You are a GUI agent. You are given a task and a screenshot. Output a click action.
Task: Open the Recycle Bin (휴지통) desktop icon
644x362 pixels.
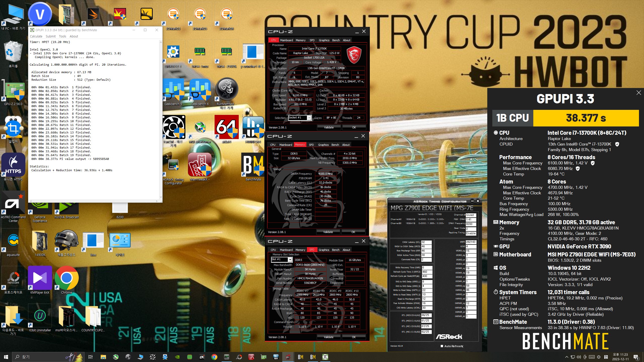(x=13, y=55)
